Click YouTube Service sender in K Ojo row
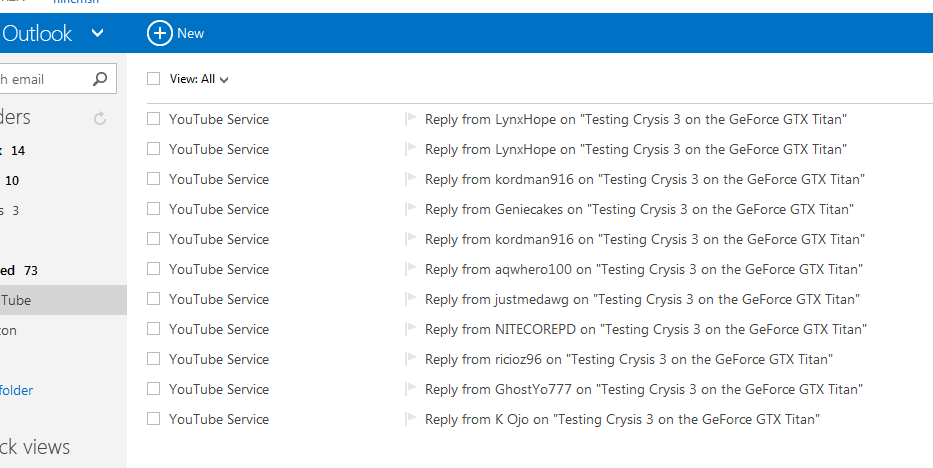933x468 pixels. coord(219,419)
